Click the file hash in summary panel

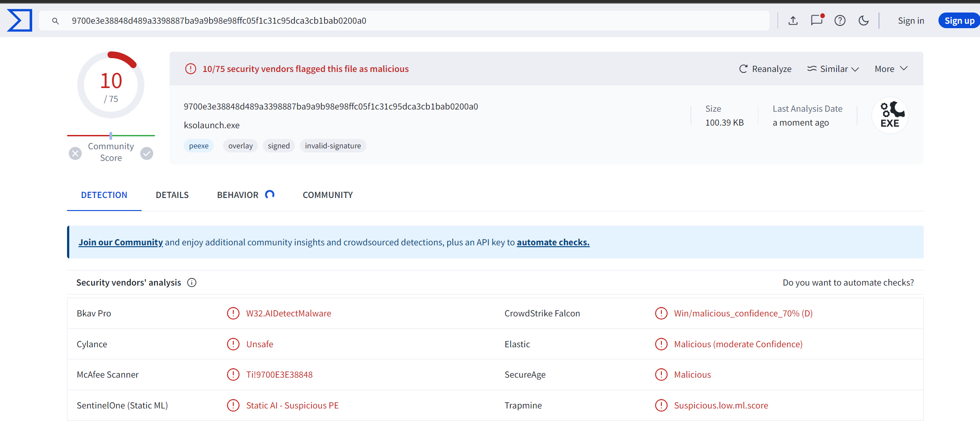(331, 106)
